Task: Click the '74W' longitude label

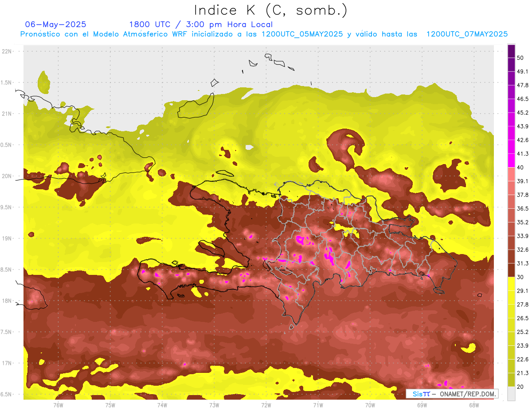Action: point(162,405)
